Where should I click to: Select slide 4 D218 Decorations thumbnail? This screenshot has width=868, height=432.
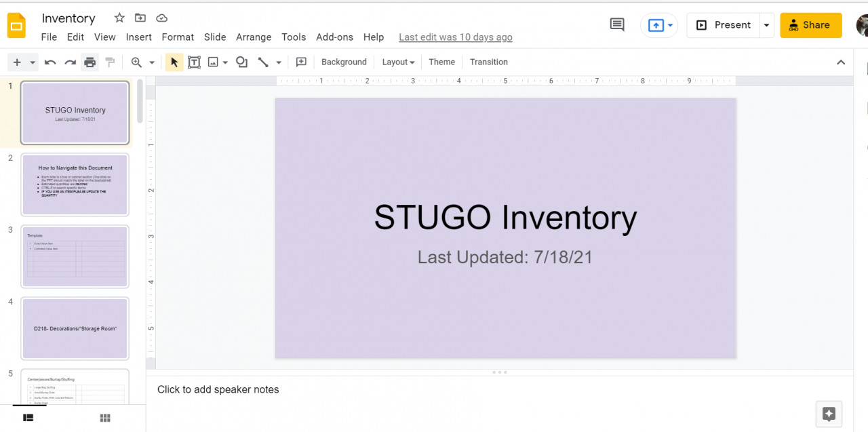(x=75, y=328)
